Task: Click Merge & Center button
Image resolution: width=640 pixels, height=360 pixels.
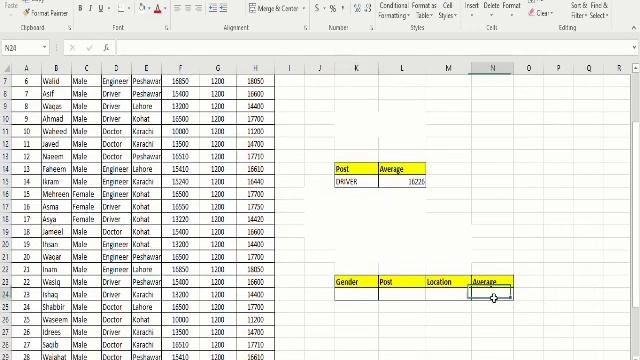Action: (x=273, y=8)
